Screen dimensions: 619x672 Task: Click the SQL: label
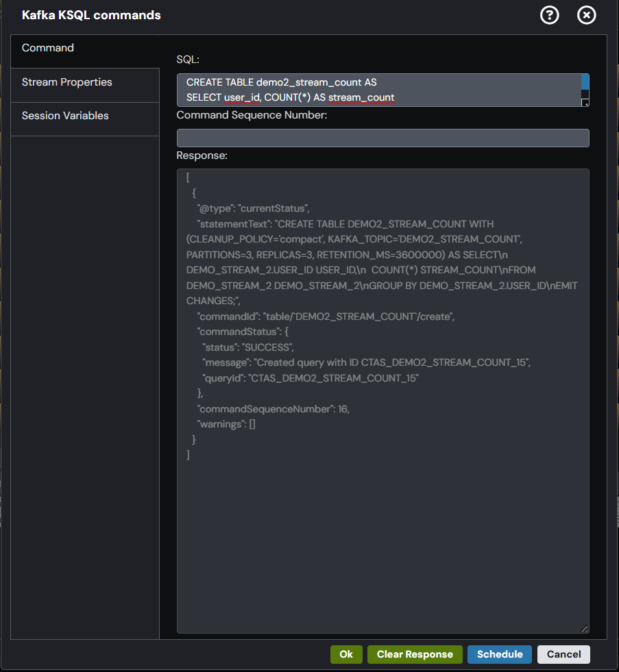(x=188, y=60)
